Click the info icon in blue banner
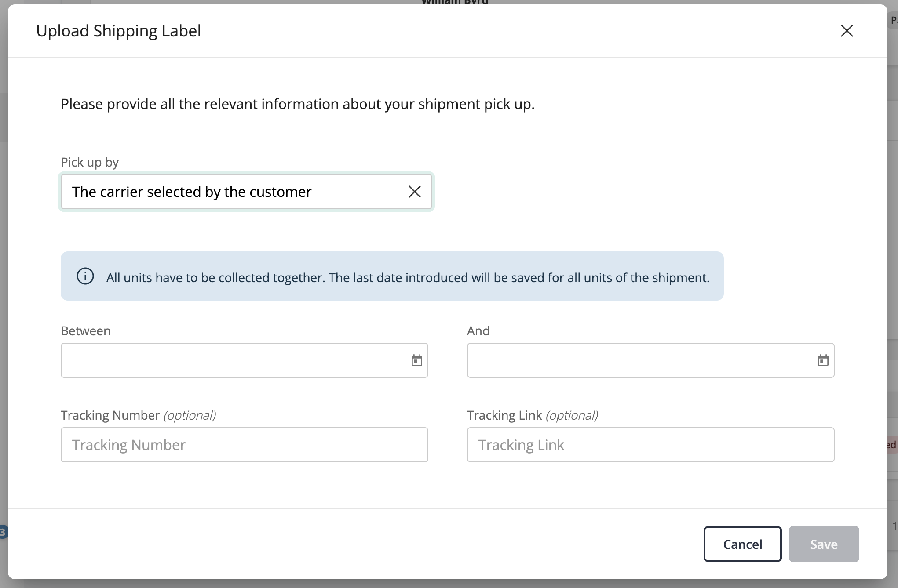The width and height of the screenshot is (898, 588). (85, 276)
